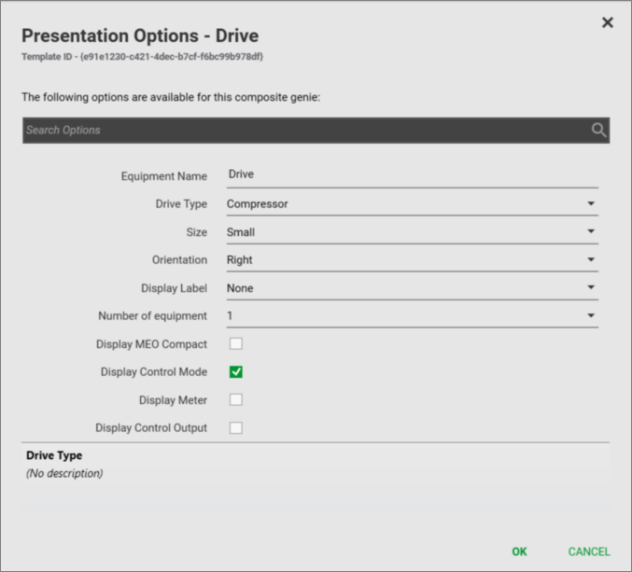The height and width of the screenshot is (572, 632).
Task: Click the bold Drive Type description heading
Action: tap(54, 456)
